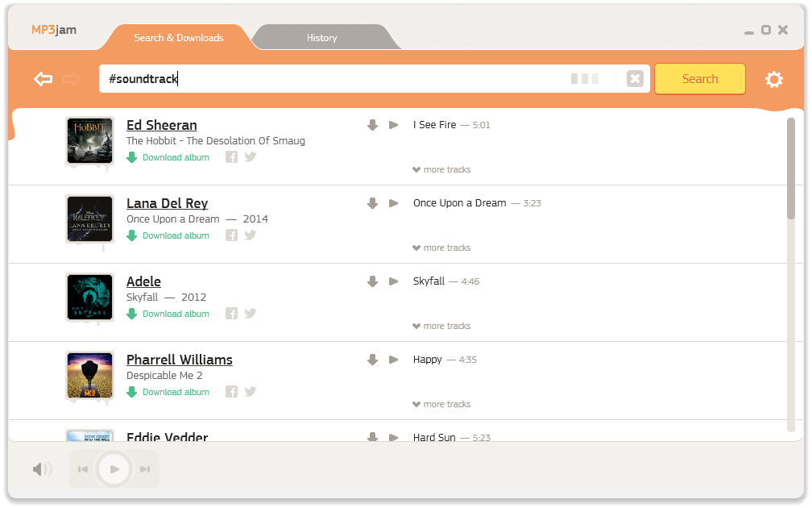812x508 pixels.
Task: Click The Hobbit - The Desolation Of Smaug text
Action: point(215,141)
